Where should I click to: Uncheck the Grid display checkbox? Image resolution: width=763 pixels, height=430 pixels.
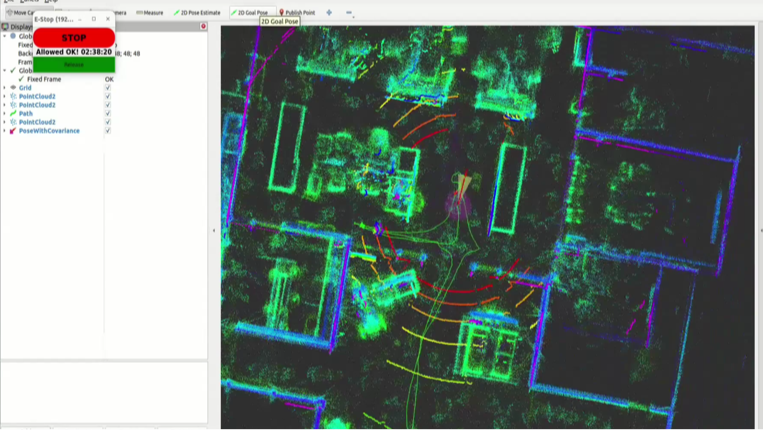coord(108,88)
